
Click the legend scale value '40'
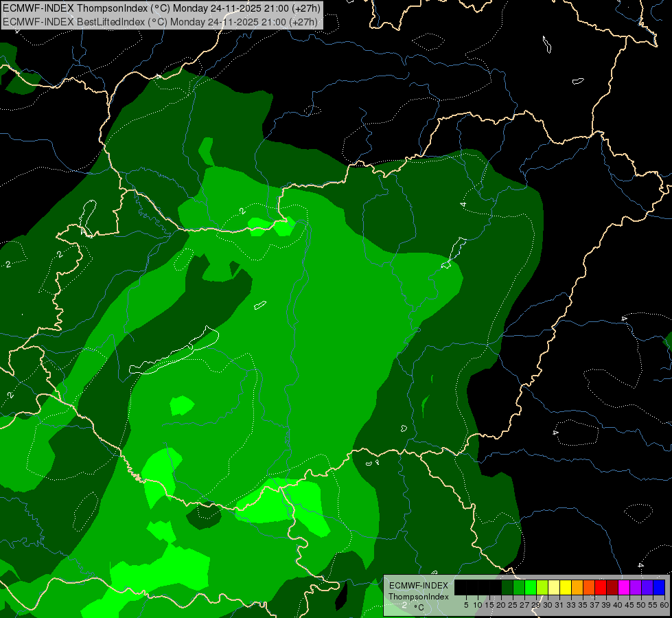tap(618, 605)
